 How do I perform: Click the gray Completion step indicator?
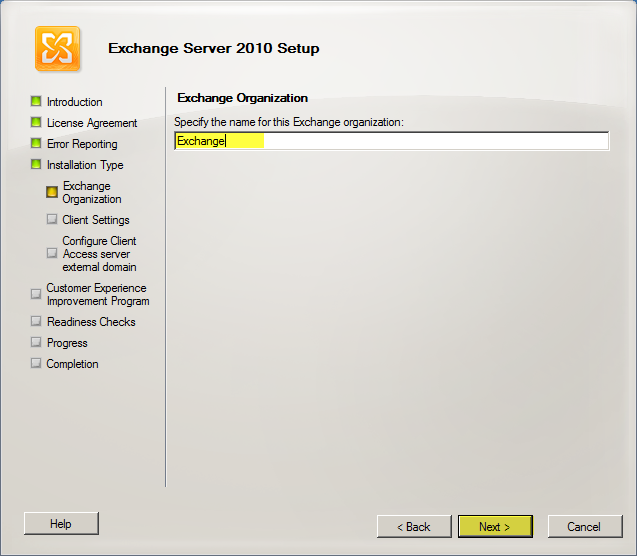tap(36, 363)
